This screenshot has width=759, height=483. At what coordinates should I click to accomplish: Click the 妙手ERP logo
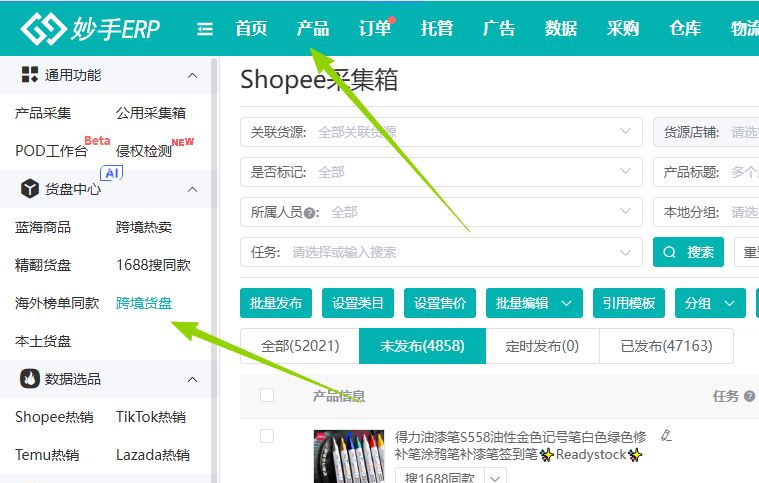[90, 29]
